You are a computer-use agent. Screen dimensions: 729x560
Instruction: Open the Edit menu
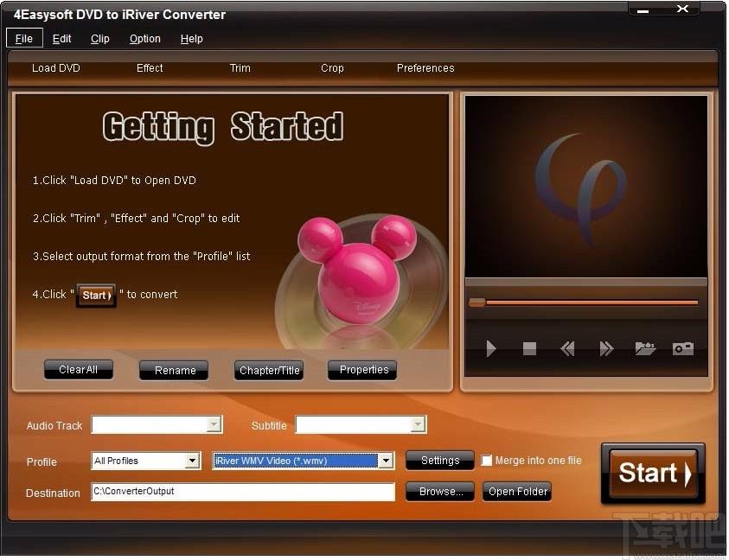click(x=62, y=39)
